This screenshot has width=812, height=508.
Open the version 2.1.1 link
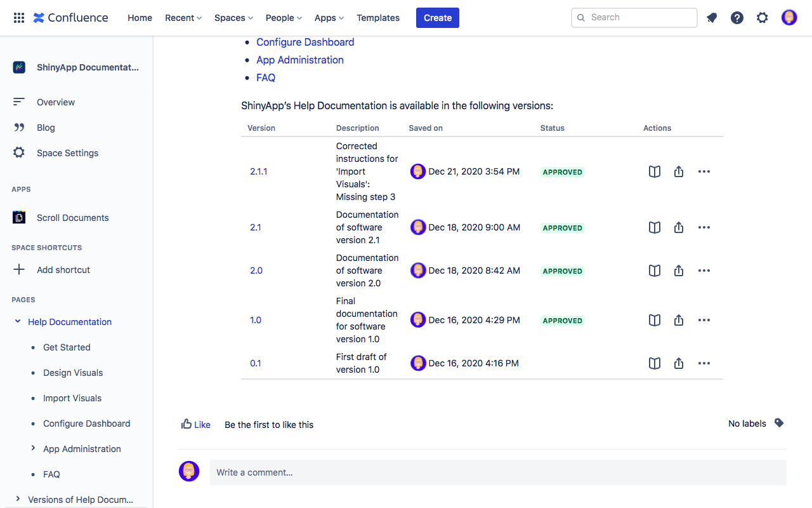click(258, 171)
